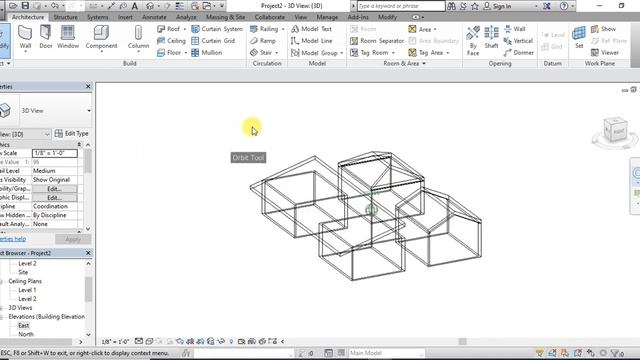Select the Model Line tool

click(x=311, y=41)
